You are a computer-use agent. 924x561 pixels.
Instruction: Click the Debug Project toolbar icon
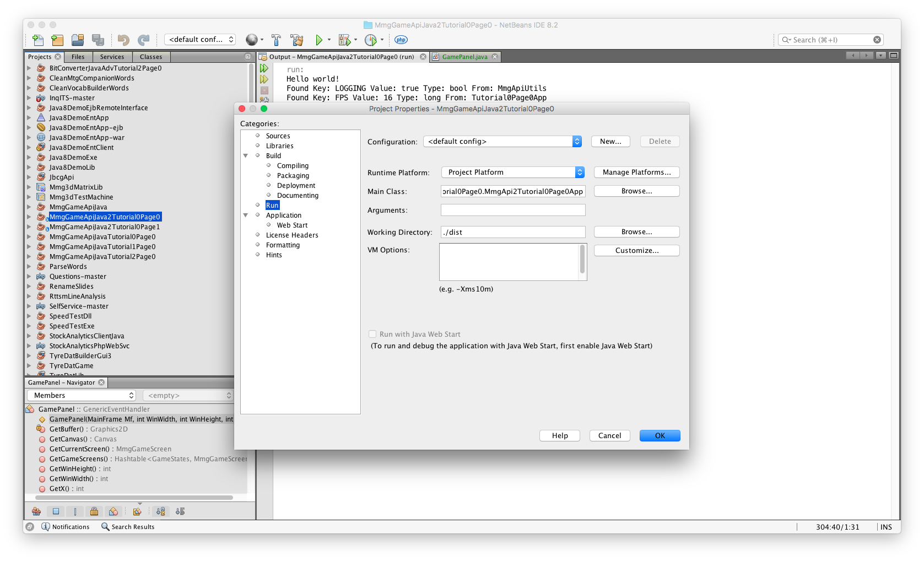point(344,40)
